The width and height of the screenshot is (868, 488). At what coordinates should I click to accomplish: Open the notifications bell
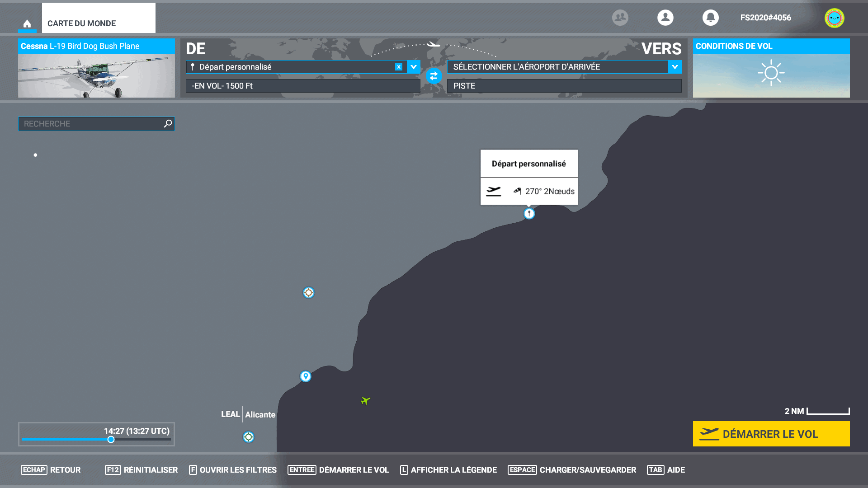click(710, 18)
